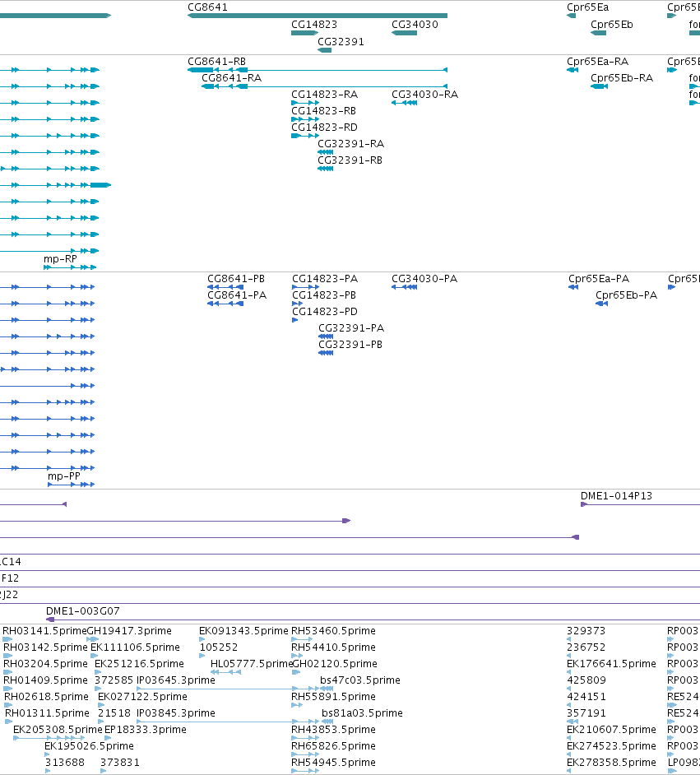This screenshot has height=775, width=700.
Task: Click EST EK274523.5prime
Action: [x=611, y=745]
